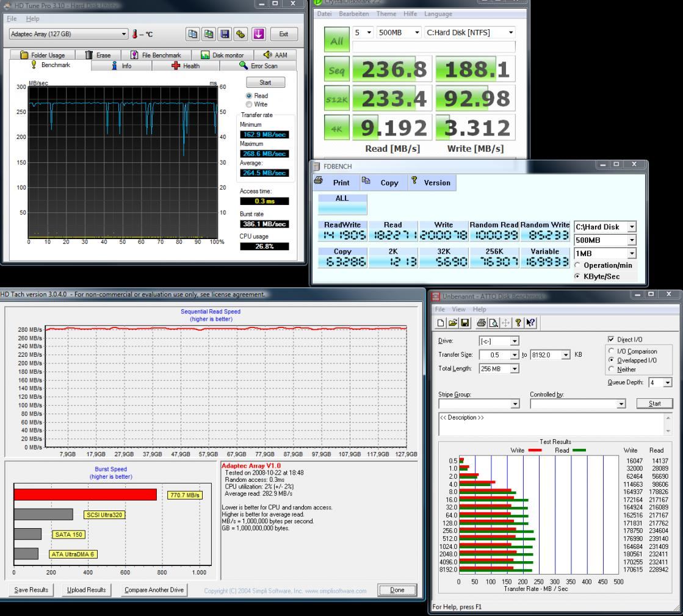Run all tests with CrystalDiskMark All button
This screenshot has width=683, height=616.
tap(337, 40)
